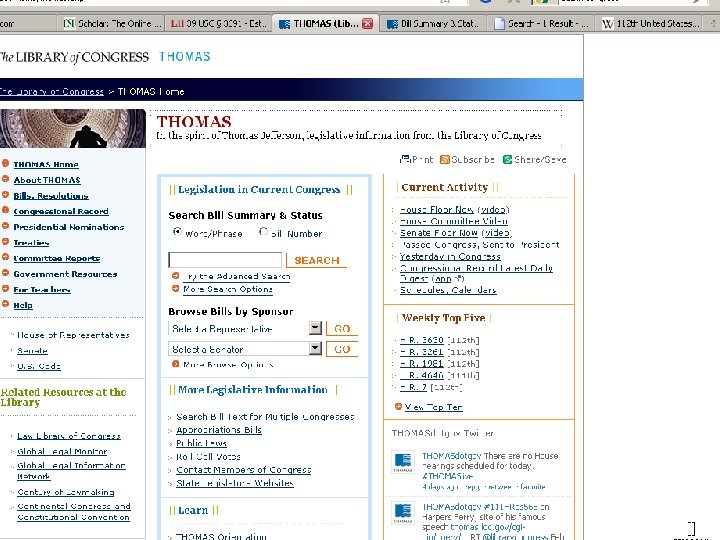Click GO beside Select a Representative
The image size is (720, 540).
pos(342,329)
